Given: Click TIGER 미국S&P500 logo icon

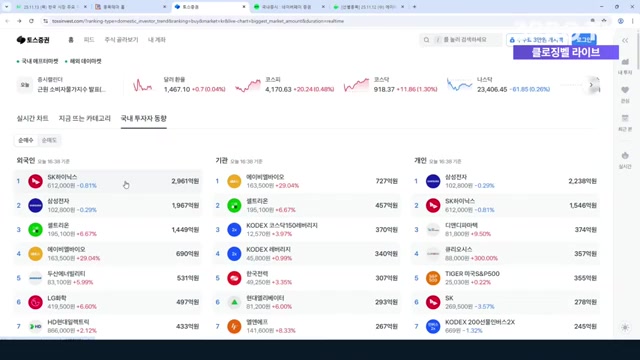Looking at the screenshot, I should click(x=433, y=278).
